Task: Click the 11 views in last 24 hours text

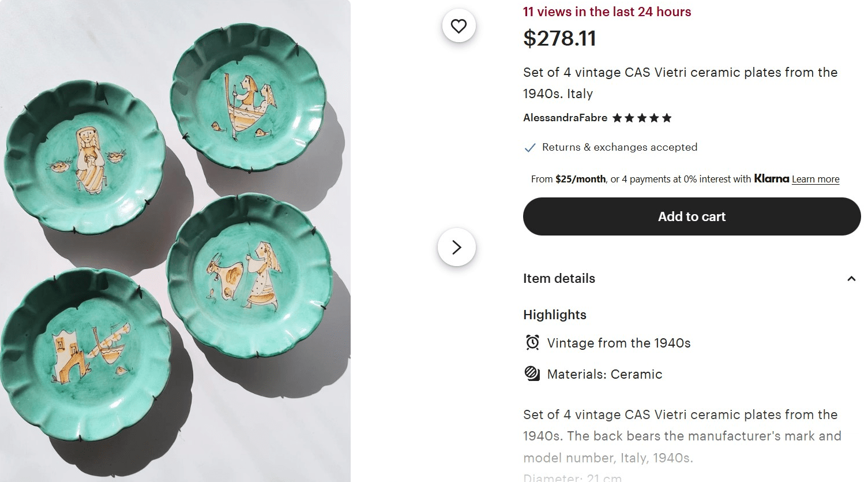Action: pyautogui.click(x=606, y=12)
